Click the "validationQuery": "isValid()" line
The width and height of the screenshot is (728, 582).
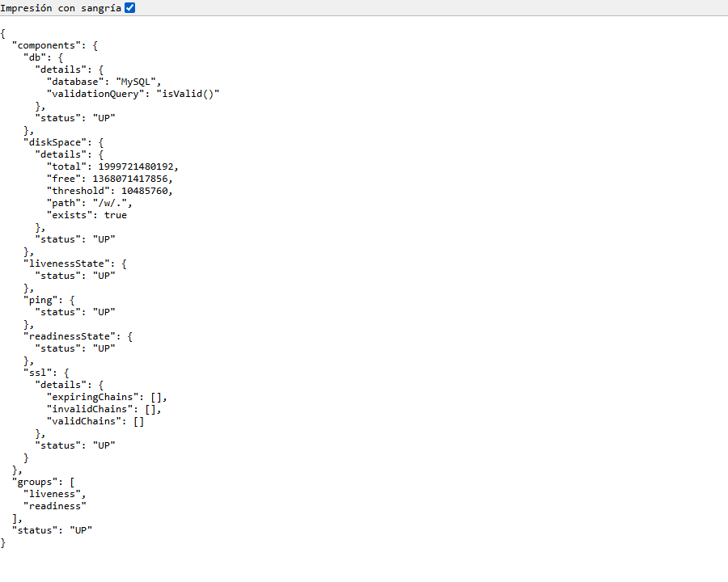click(x=133, y=94)
